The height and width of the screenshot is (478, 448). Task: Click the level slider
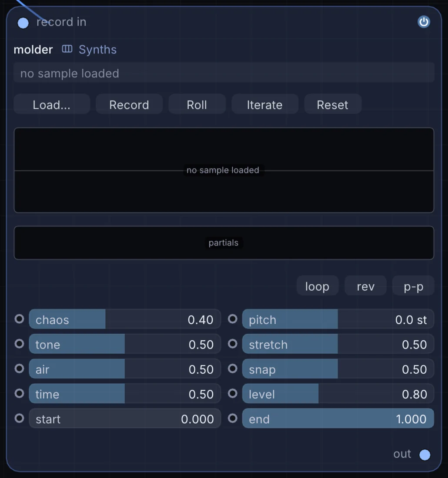click(338, 394)
